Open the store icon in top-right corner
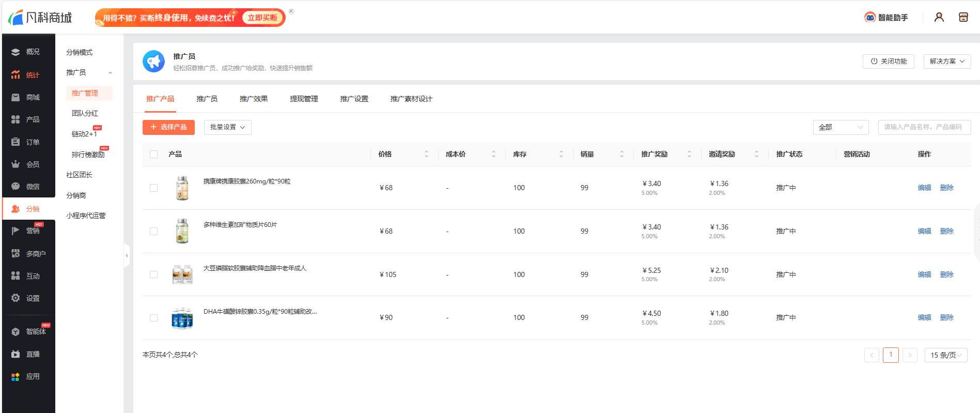Viewport: 980px width, 413px height. click(963, 18)
